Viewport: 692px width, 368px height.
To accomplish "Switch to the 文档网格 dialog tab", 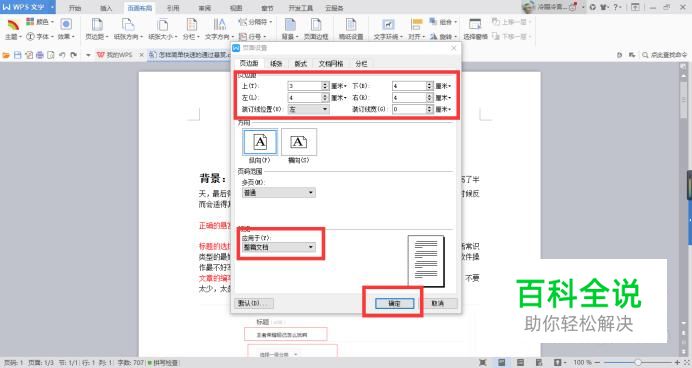I will 331,64.
